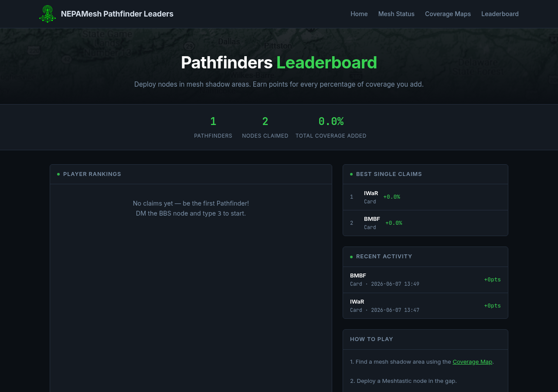Click the Pathfinders Leaderboard heading
The width and height of the screenshot is (558, 392).
click(x=279, y=63)
